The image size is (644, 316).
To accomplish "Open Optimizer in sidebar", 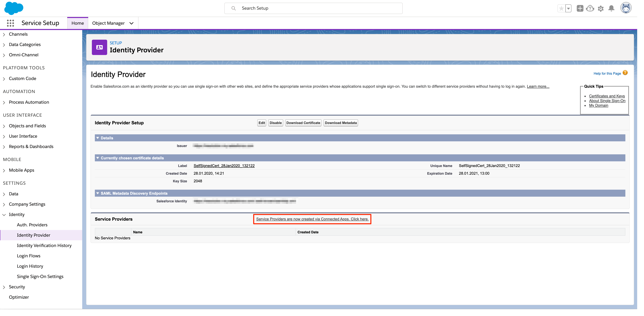I will (19, 297).
